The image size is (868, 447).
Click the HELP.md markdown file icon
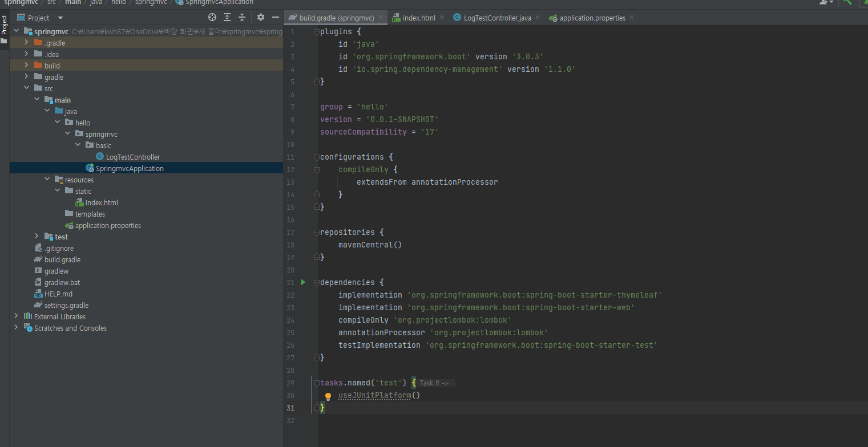click(38, 294)
